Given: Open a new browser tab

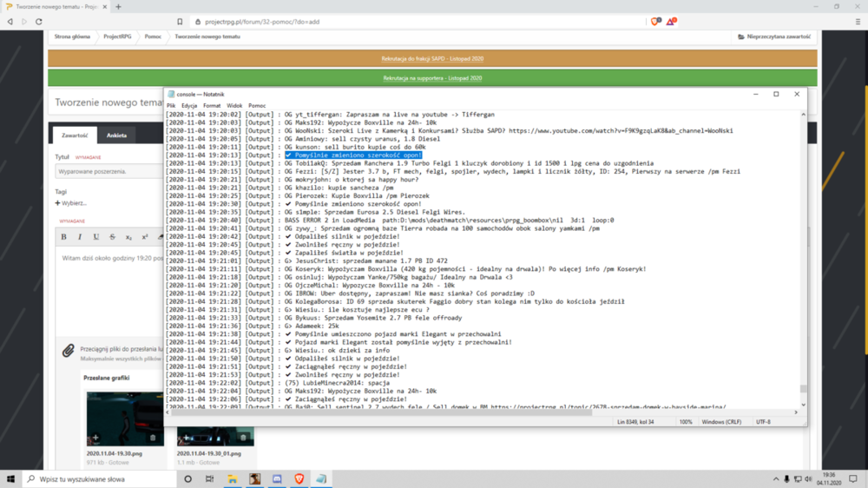Looking at the screenshot, I should 118,7.
